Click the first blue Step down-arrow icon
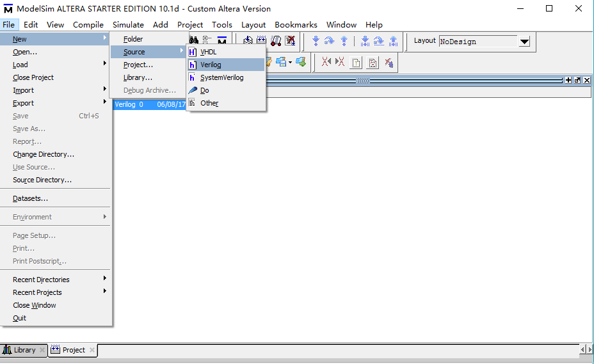The width and height of the screenshot is (594, 364). (x=316, y=40)
